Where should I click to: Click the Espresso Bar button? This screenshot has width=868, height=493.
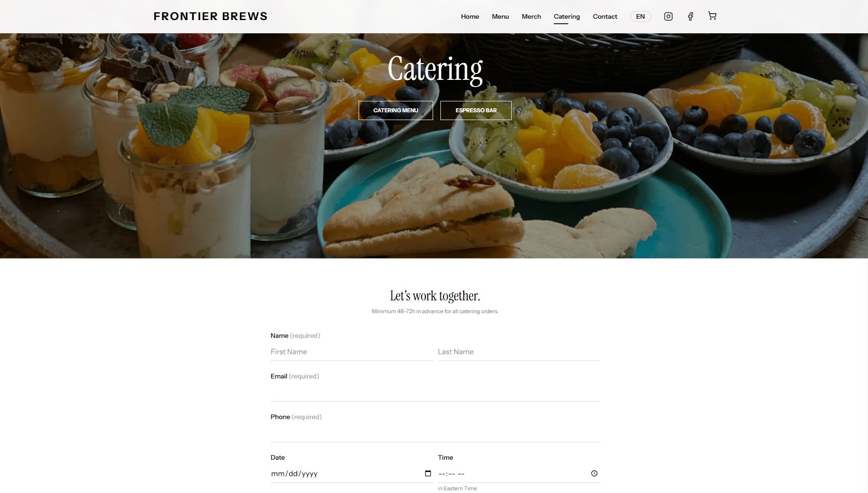[476, 110]
